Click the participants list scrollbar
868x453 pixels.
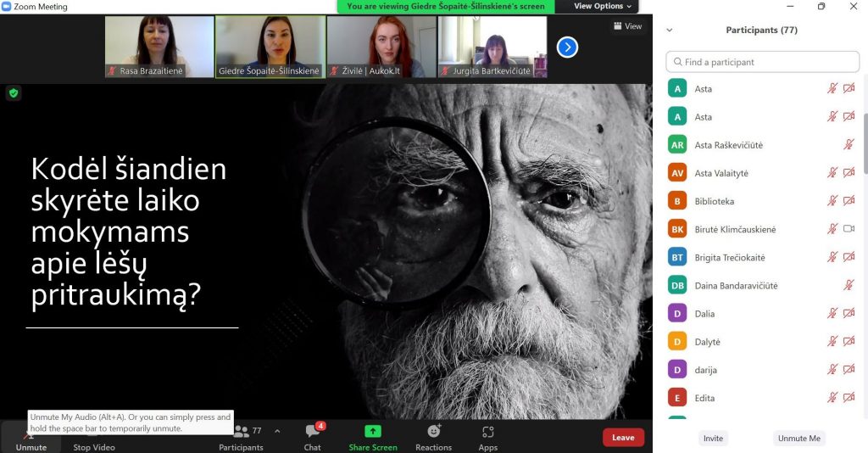click(x=865, y=143)
